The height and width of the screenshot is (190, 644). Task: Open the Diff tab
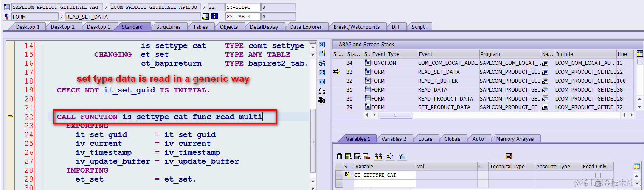396,27
